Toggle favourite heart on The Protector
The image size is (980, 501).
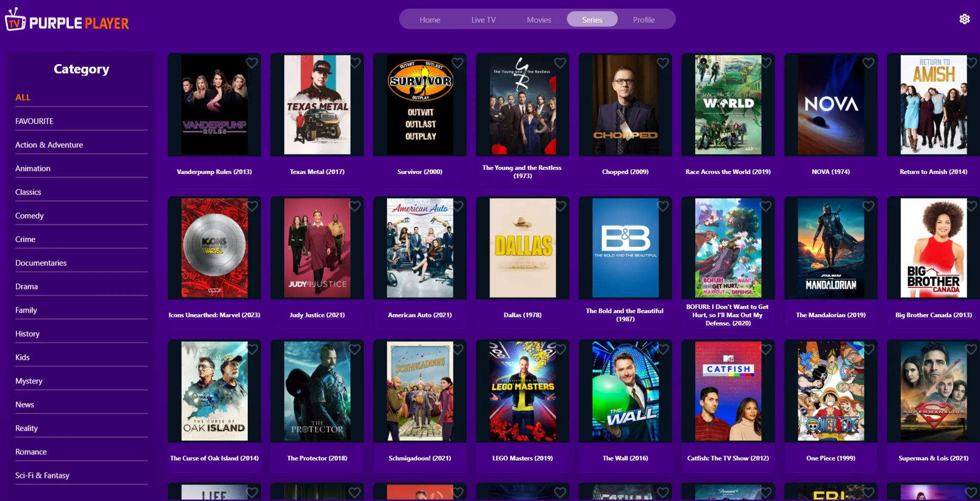coord(355,349)
